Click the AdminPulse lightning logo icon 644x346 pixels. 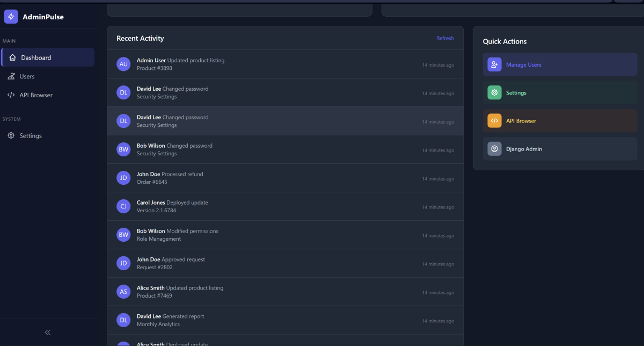point(11,17)
